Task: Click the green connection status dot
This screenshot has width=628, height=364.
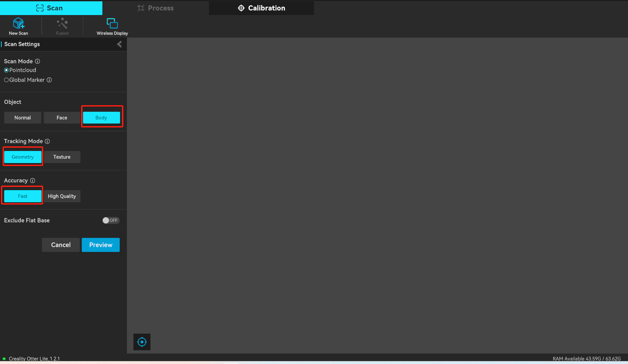Action: pyautogui.click(x=4, y=359)
